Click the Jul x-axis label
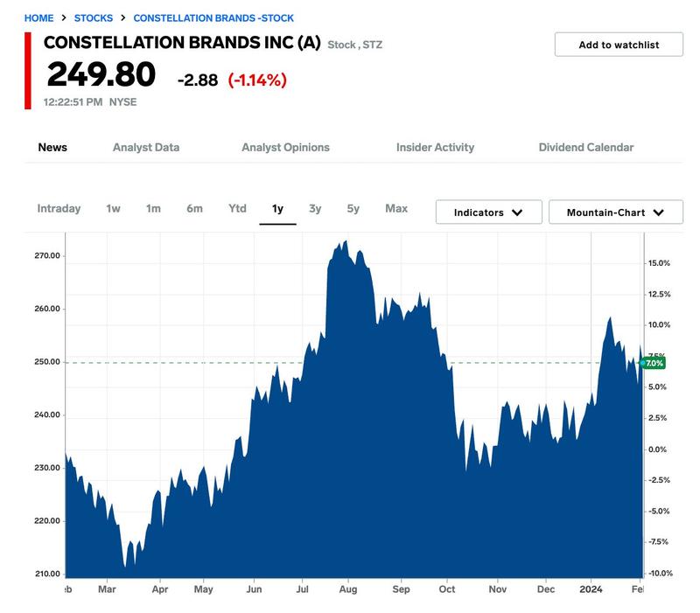This screenshot has height=613, width=700. tap(302, 589)
